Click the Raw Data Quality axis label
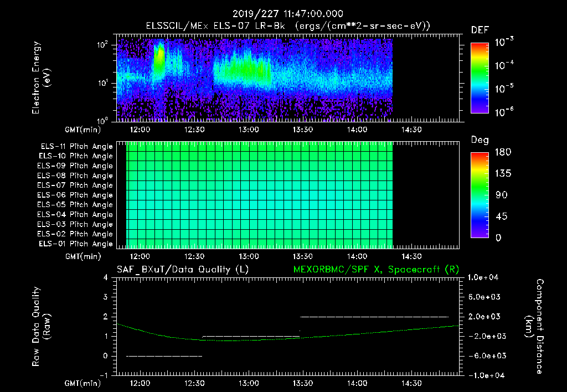Screen dimensions: 567x392 41,326
